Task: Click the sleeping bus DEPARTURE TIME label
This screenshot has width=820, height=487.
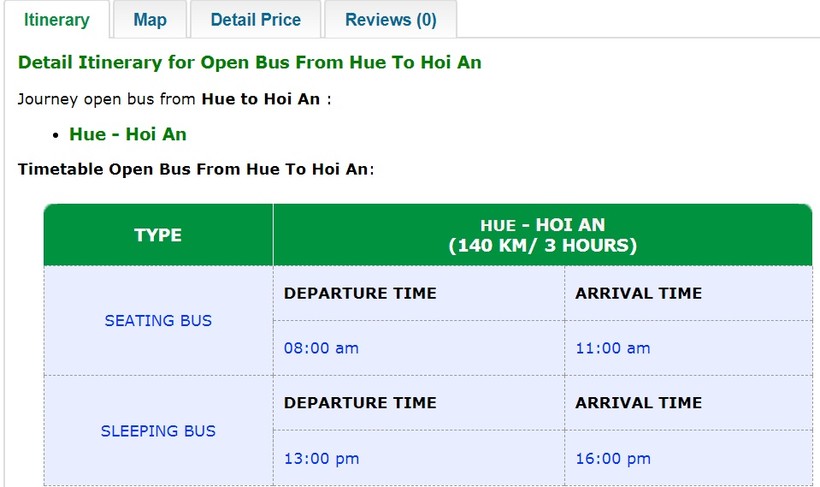Action: pyautogui.click(x=360, y=403)
